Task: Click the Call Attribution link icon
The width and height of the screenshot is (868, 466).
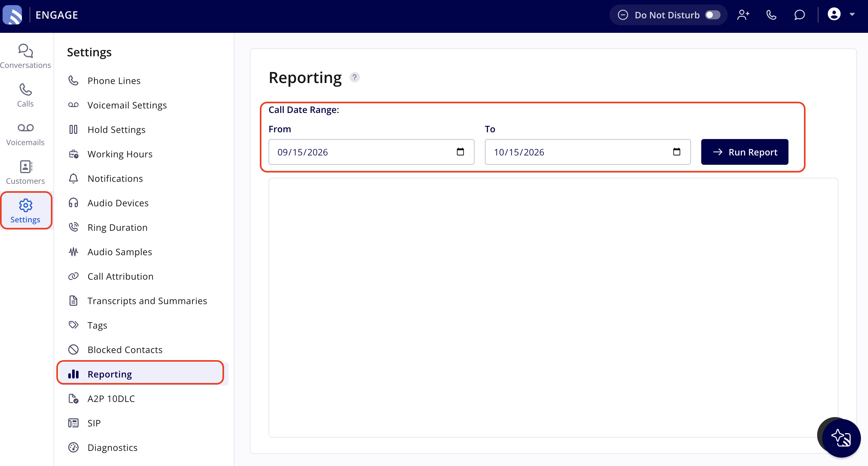Action: pyautogui.click(x=73, y=276)
